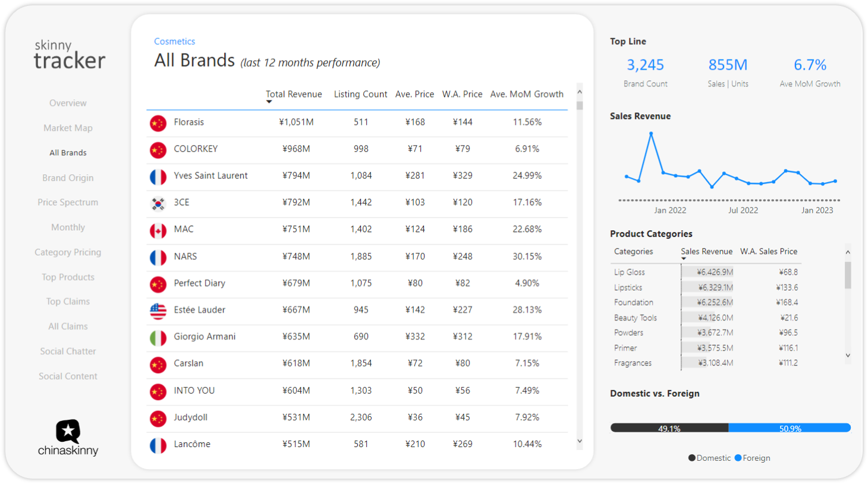
Task: Sort categories by Sales Revenue header
Action: click(x=706, y=252)
